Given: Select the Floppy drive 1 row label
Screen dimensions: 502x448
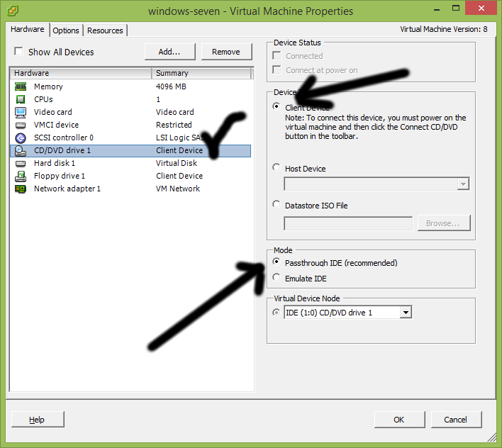Looking at the screenshot, I should pos(60,176).
